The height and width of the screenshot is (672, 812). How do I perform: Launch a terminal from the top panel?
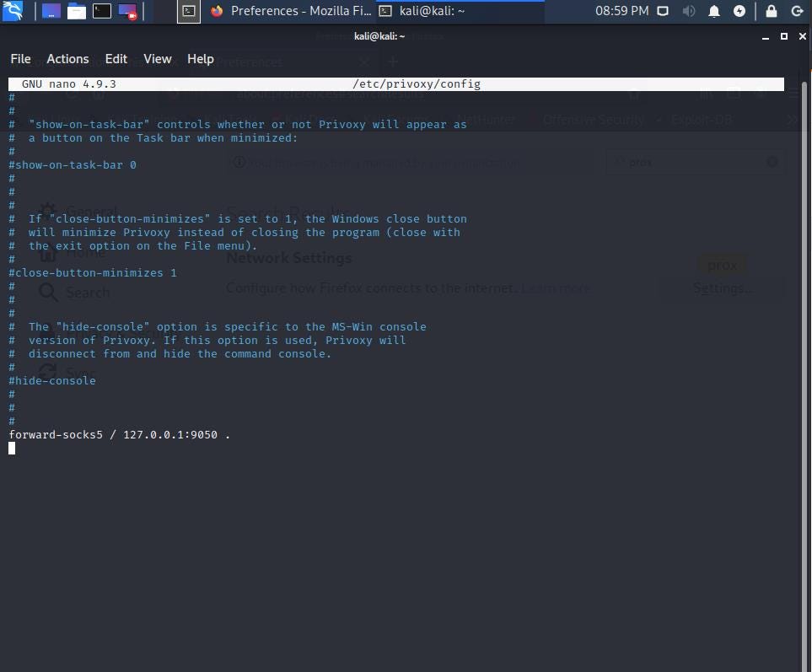pyautogui.click(x=101, y=11)
